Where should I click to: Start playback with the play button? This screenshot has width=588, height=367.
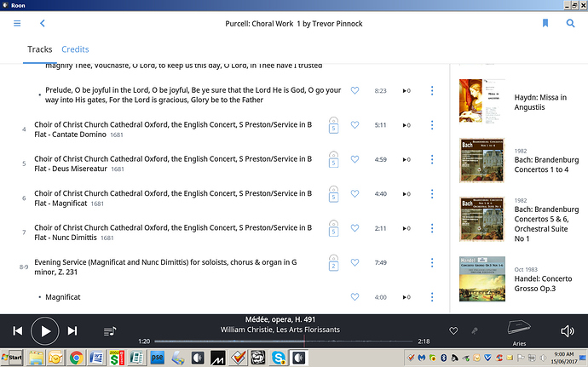tap(45, 331)
